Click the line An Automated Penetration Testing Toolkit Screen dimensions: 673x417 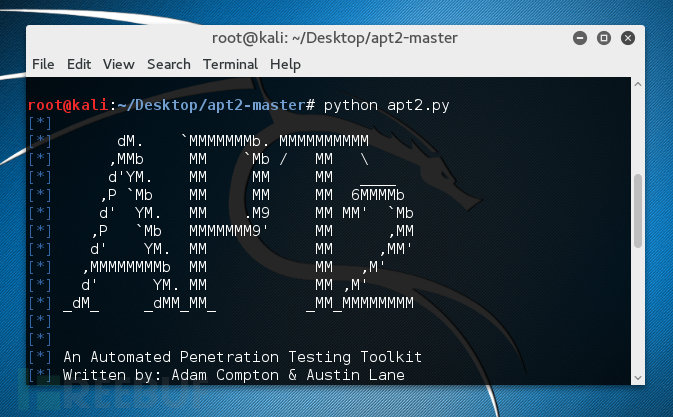pos(243,357)
